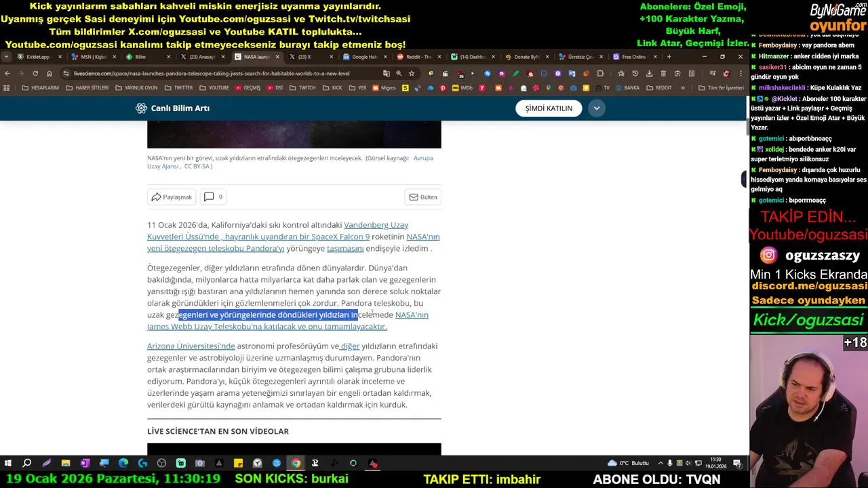This screenshot has width=868, height=488.
Task: Open the HESAPLARIM bookmarks folder
Action: [x=40, y=88]
